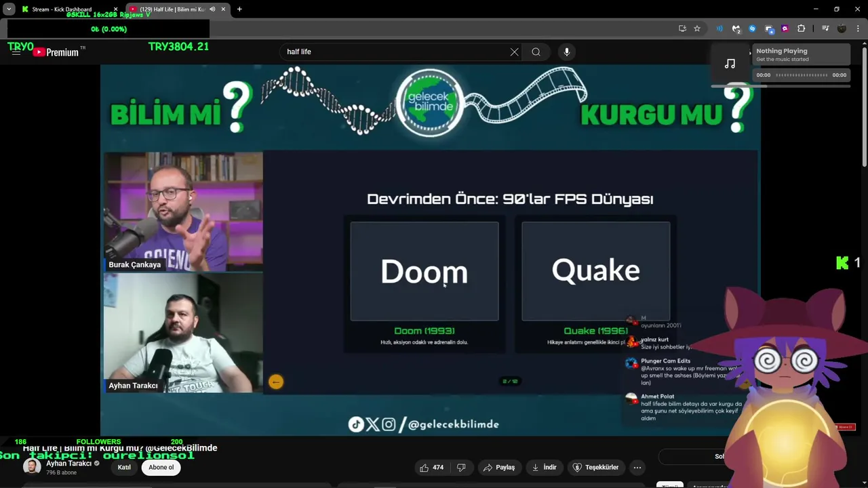Clear the 'half life' search text
This screenshot has height=488, width=868.
[514, 52]
